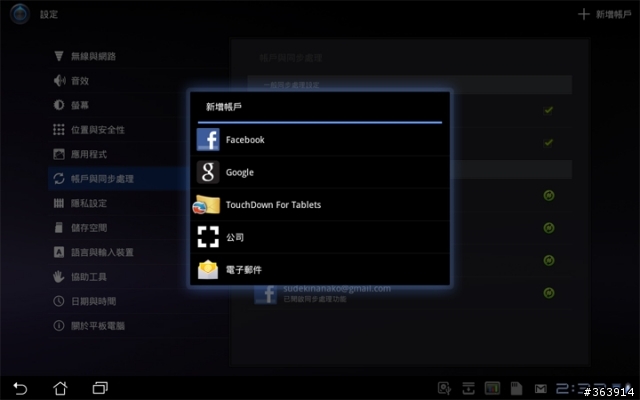
Task: Toggle the first checkbox under general sync settings
Action: coord(548,110)
